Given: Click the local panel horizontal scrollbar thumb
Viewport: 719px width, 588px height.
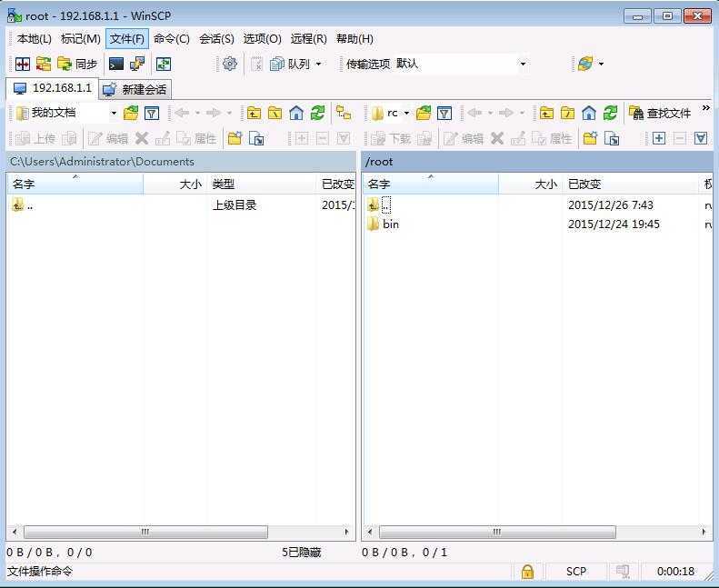Looking at the screenshot, I should (145, 532).
